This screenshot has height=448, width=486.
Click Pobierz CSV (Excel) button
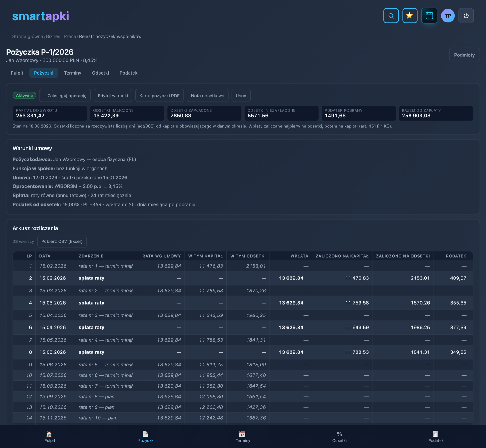click(62, 241)
